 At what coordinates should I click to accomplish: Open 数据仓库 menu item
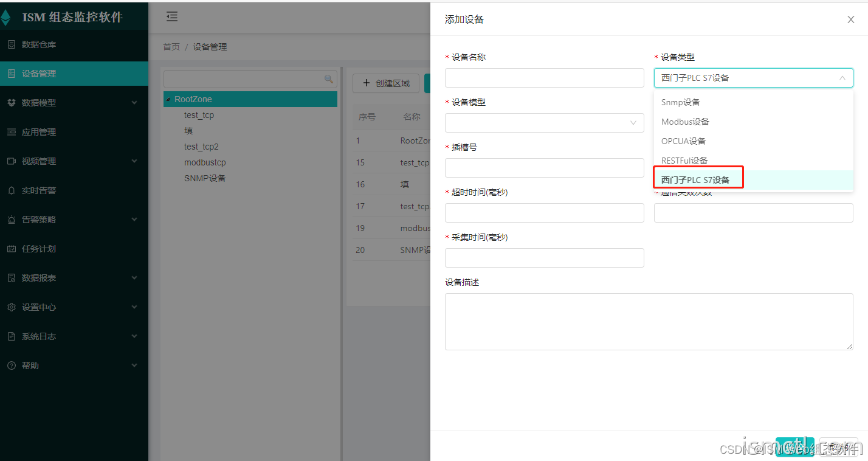(74, 44)
